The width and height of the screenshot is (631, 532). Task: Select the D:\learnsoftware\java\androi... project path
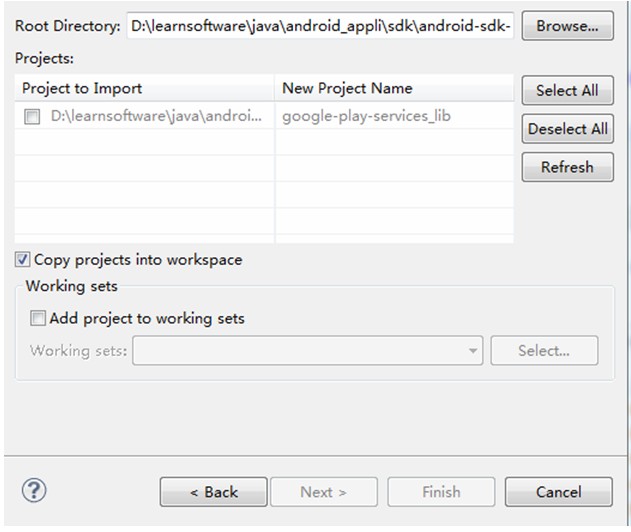pos(156,116)
